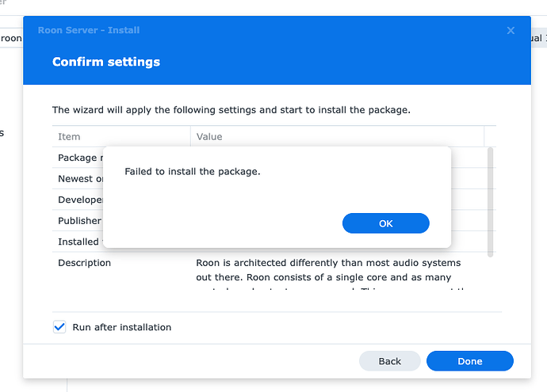This screenshot has height=392, width=547.
Task: Click OK in the failed install dialog
Action: pyautogui.click(x=385, y=223)
